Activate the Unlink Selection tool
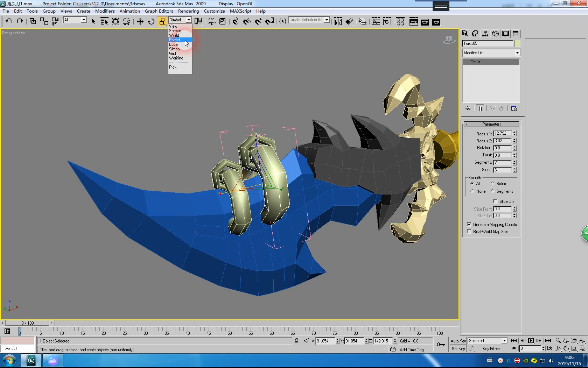 (44, 21)
